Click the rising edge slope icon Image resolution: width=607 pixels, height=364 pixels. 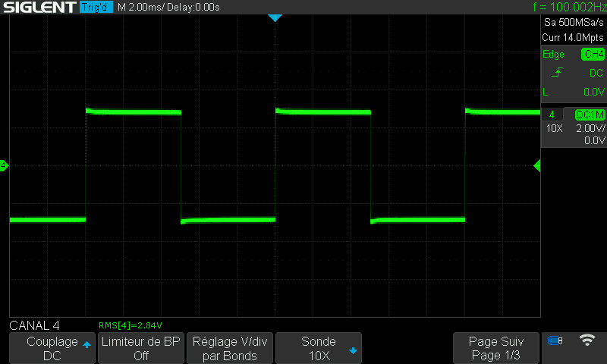(x=557, y=73)
